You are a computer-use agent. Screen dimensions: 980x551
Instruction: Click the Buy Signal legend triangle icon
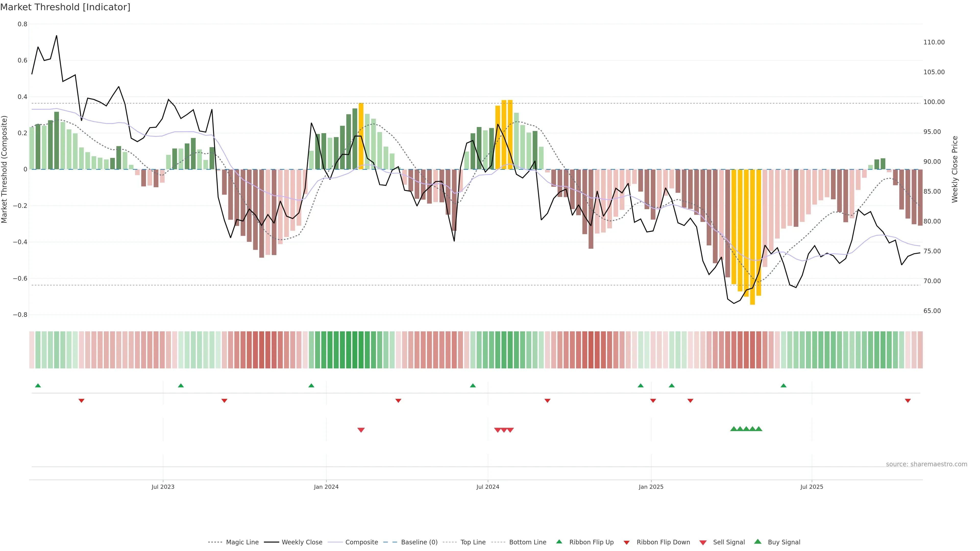click(757, 542)
